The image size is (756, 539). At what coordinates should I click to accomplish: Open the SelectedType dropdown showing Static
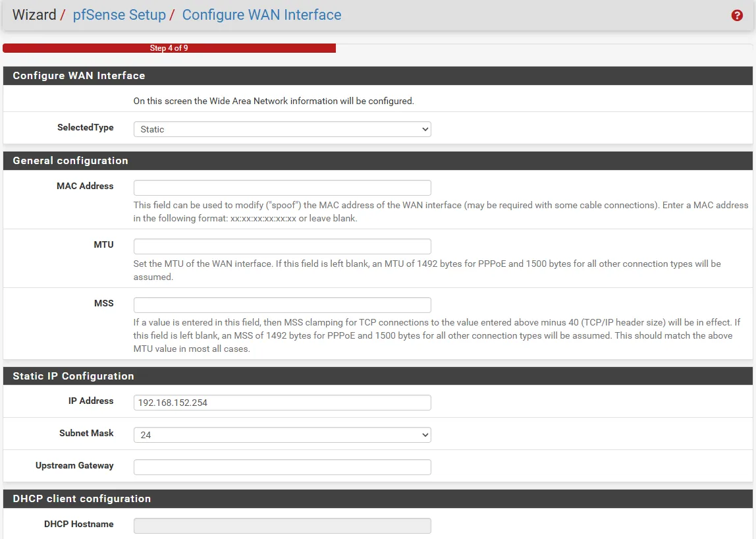[282, 129]
